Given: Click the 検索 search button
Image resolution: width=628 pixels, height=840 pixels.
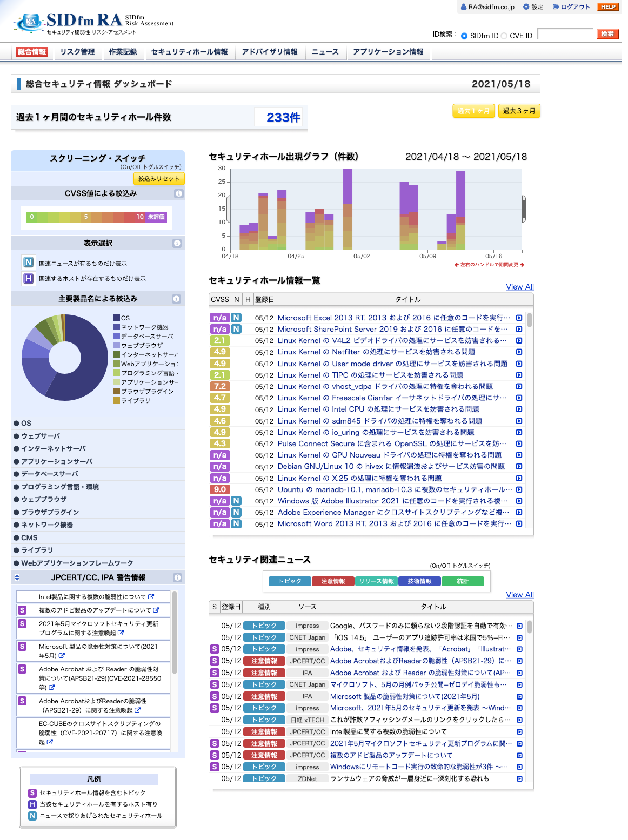Looking at the screenshot, I should point(607,34).
